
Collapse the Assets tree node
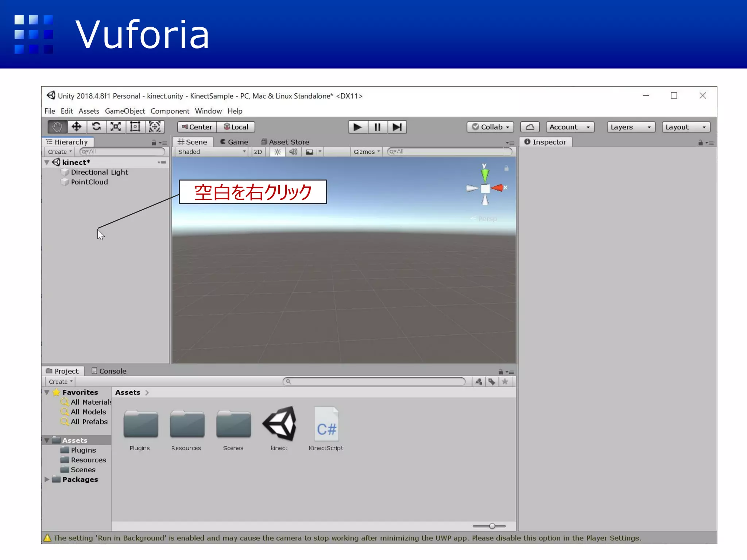47,440
